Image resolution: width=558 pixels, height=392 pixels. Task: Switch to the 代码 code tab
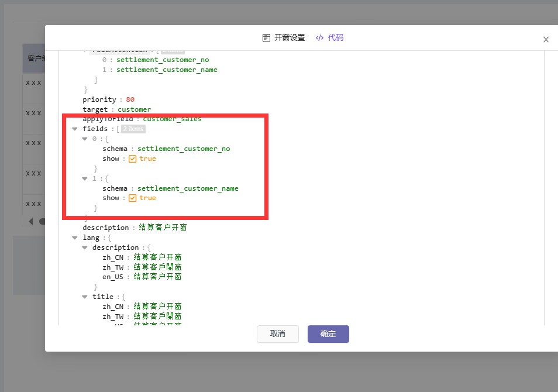pos(329,38)
